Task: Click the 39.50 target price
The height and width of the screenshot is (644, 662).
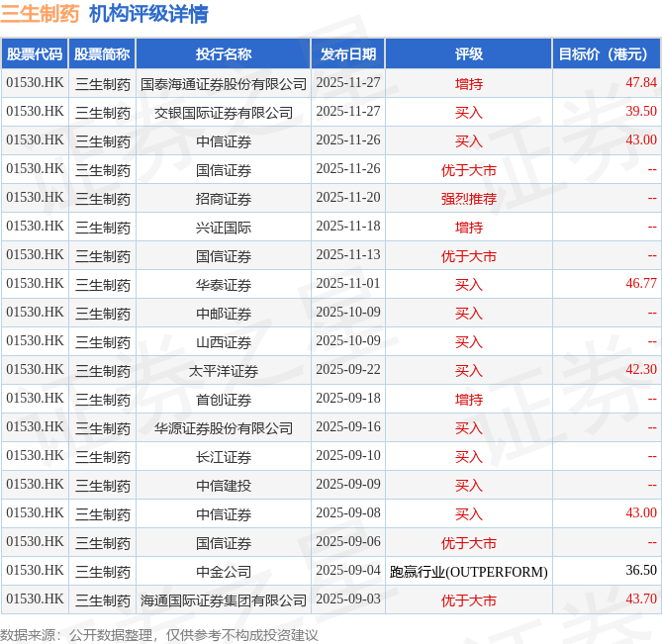Action: [x=641, y=112]
